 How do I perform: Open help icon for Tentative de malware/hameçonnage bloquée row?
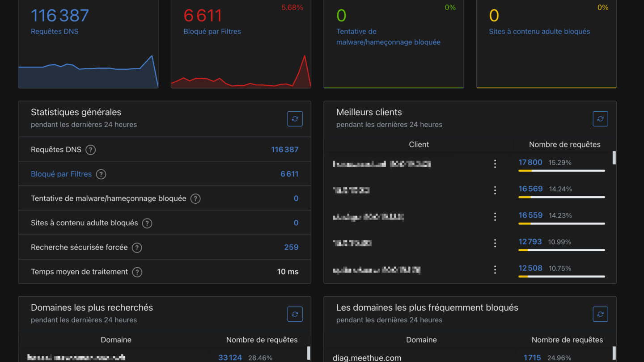click(x=195, y=199)
